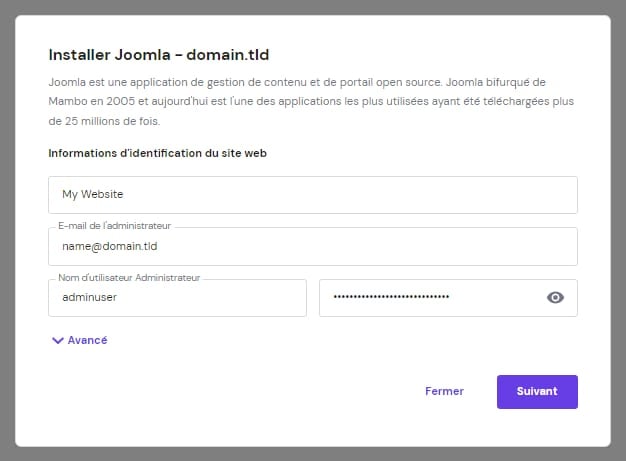Focus the My Website title field
626x461 pixels.
pos(312,195)
